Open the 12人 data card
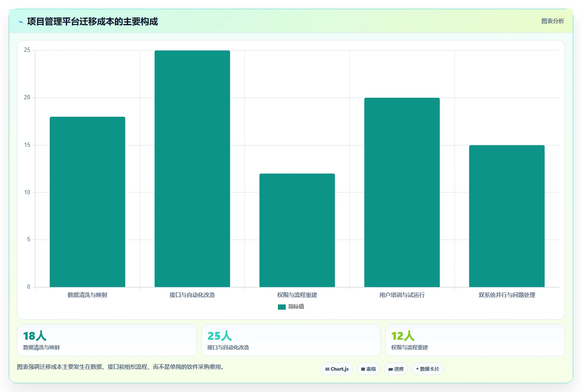This screenshot has height=392, width=582. pyautogui.click(x=475, y=340)
